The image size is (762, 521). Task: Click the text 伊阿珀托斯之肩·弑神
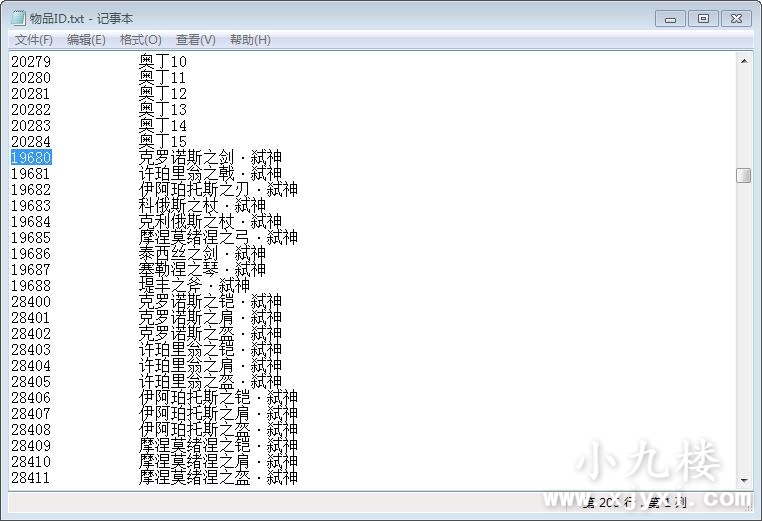tap(218, 414)
